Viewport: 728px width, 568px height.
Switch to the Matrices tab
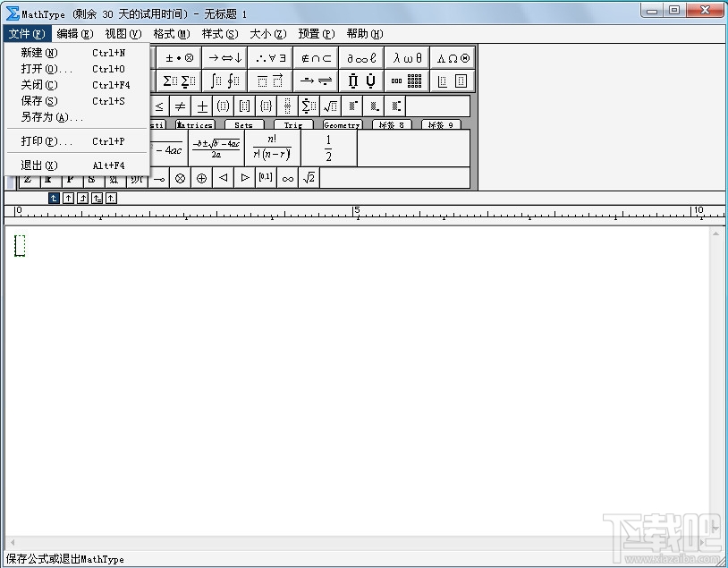pos(194,125)
